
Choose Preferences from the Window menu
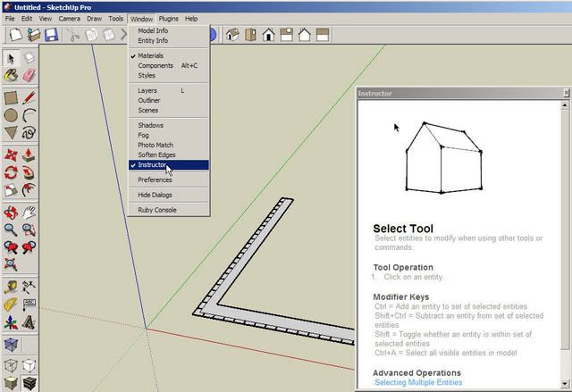[x=155, y=179]
